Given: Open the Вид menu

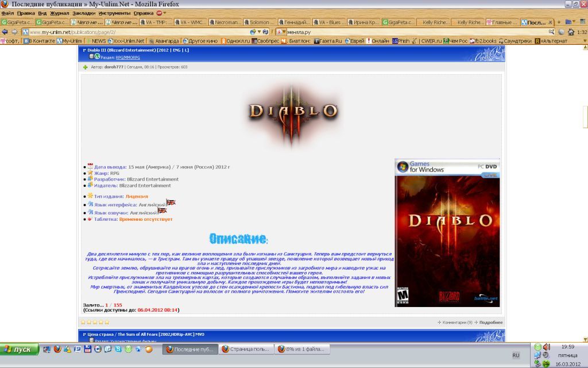Looking at the screenshot, I should coord(42,13).
